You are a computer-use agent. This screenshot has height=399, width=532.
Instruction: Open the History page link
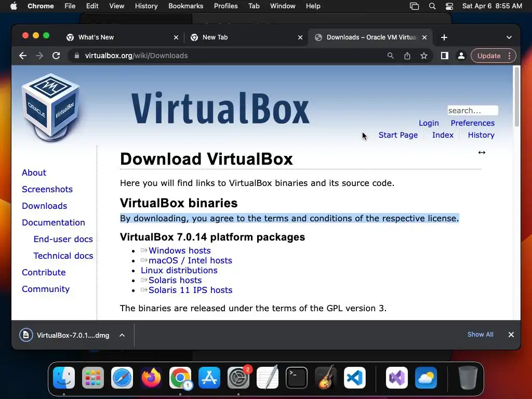pyautogui.click(x=481, y=135)
